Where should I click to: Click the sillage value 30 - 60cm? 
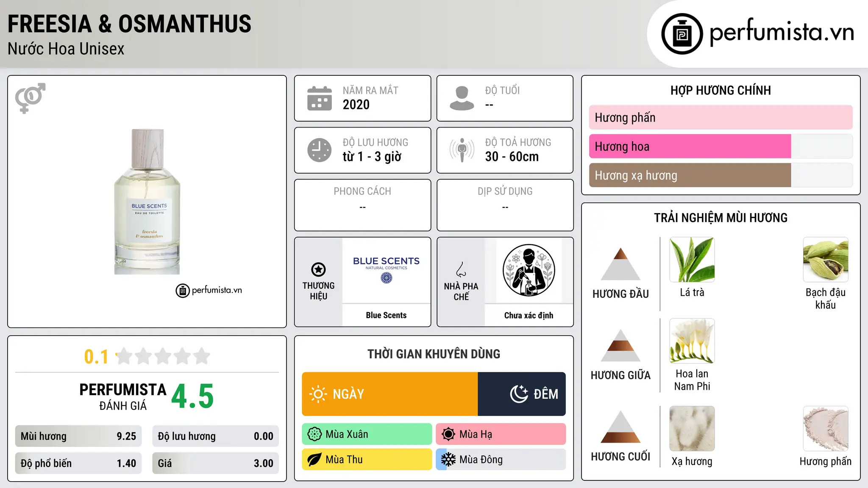[512, 157]
